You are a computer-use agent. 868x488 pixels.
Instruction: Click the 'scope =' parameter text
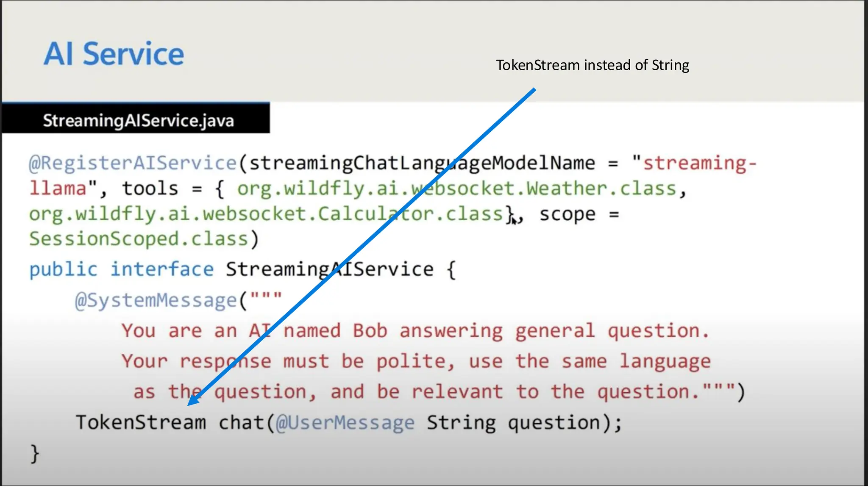coord(579,214)
